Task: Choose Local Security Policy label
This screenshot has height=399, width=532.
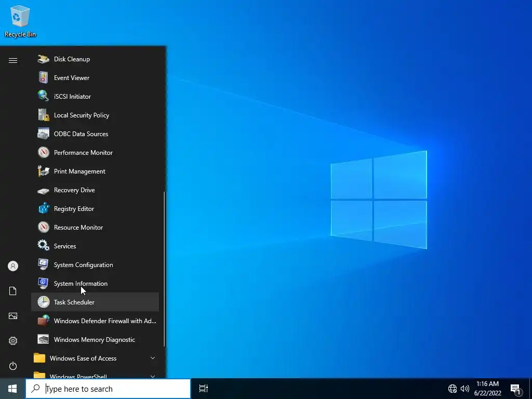Action: click(82, 115)
